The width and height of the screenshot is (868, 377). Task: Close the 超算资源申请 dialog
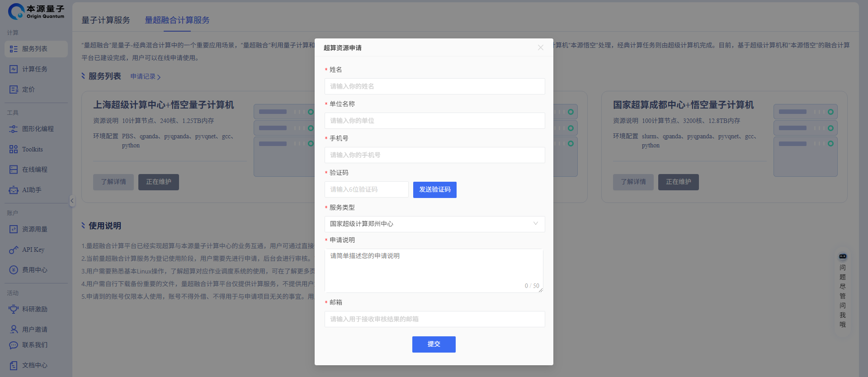point(540,47)
